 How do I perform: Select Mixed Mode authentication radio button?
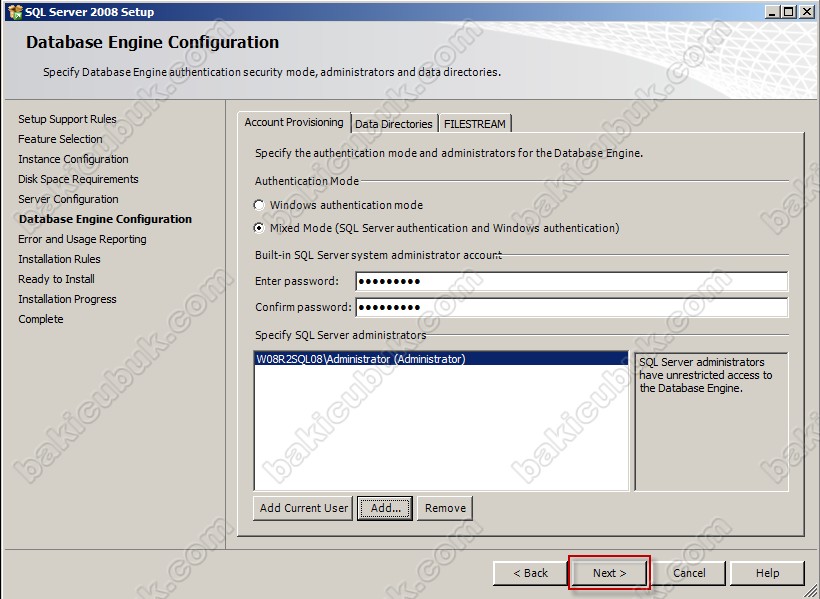pos(259,228)
